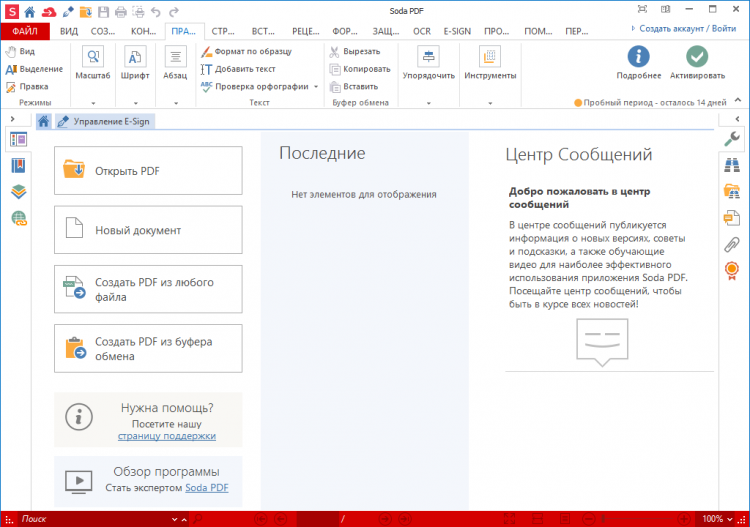Click the wrench properties icon on right sidebar
750x527 pixels.
(732, 139)
